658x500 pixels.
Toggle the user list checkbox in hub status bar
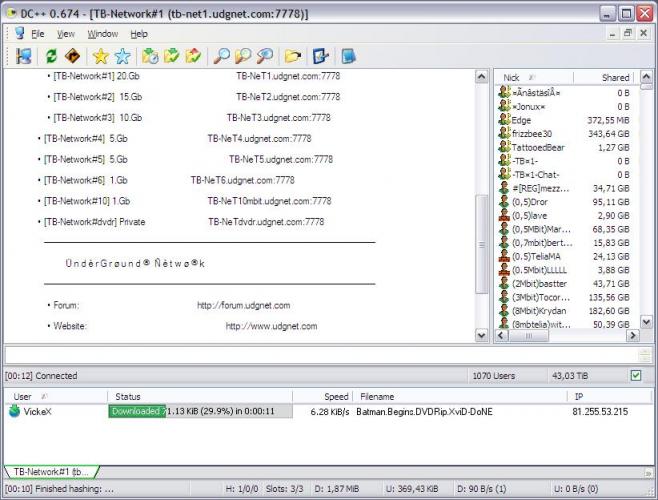(x=635, y=376)
